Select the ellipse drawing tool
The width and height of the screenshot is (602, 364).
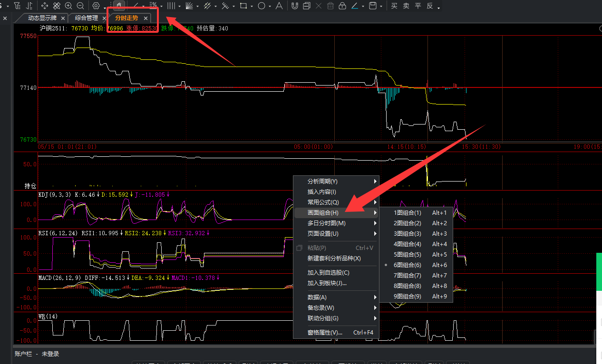(x=261, y=6)
